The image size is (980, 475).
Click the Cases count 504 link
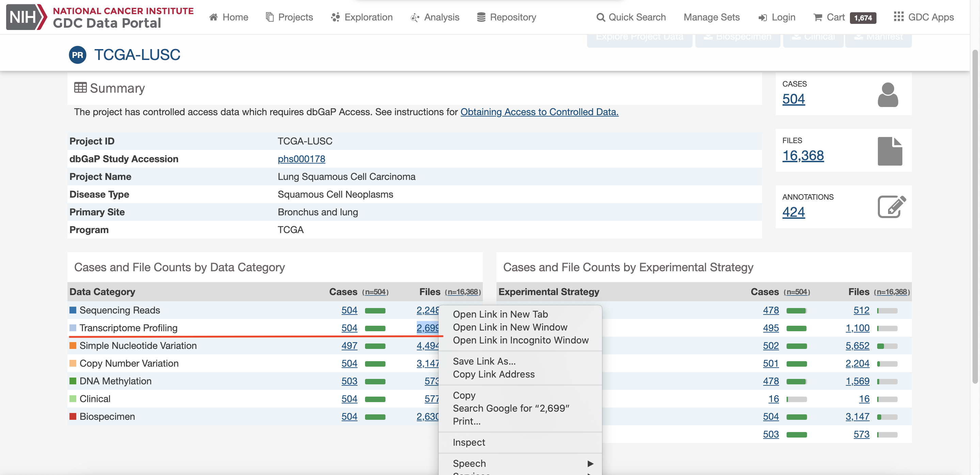pyautogui.click(x=793, y=99)
